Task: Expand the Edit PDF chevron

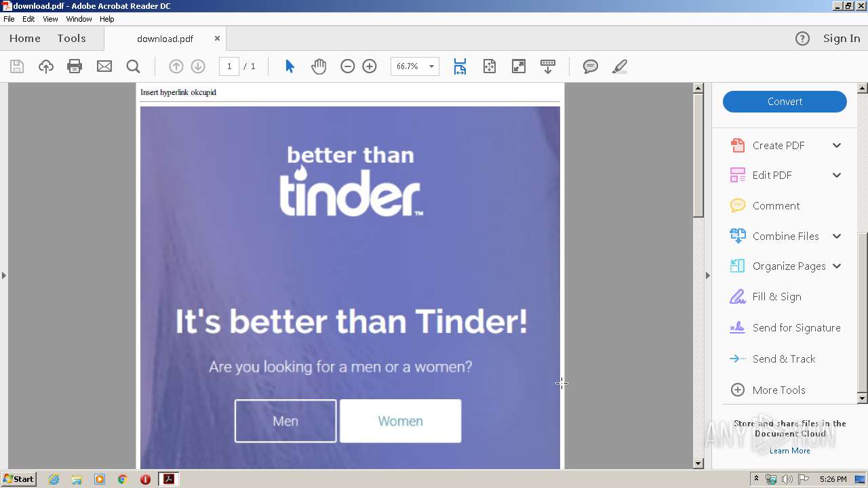Action: pos(837,175)
